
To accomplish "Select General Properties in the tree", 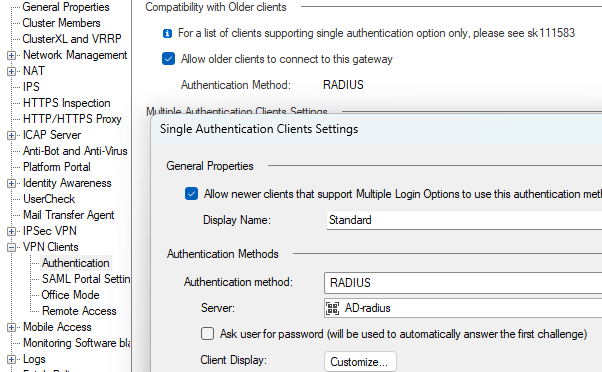I will point(66,7).
